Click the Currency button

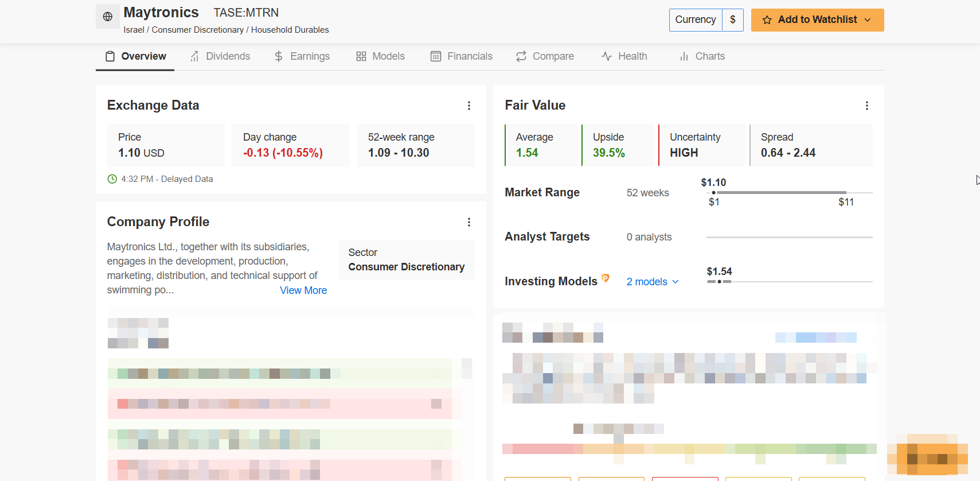point(696,20)
